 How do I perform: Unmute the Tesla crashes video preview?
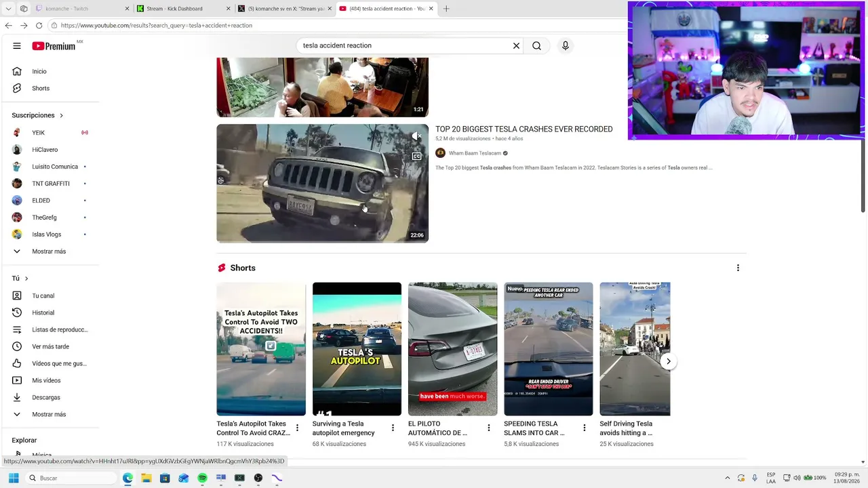click(x=416, y=136)
